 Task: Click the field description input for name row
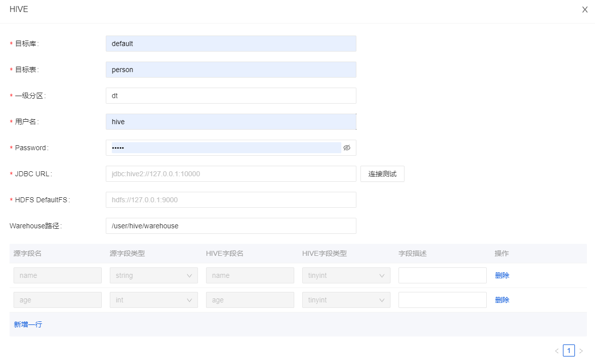442,275
